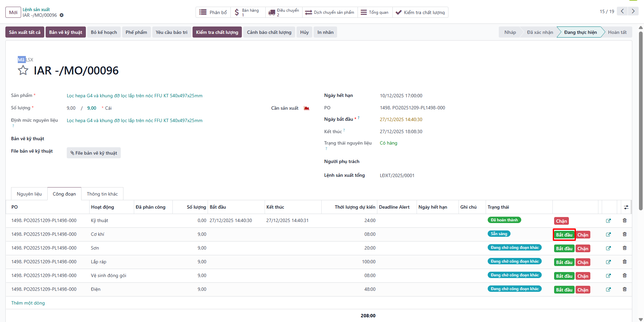Delete the Vệ sinh đóng gói row
The width and height of the screenshot is (644, 322).
[625, 275]
